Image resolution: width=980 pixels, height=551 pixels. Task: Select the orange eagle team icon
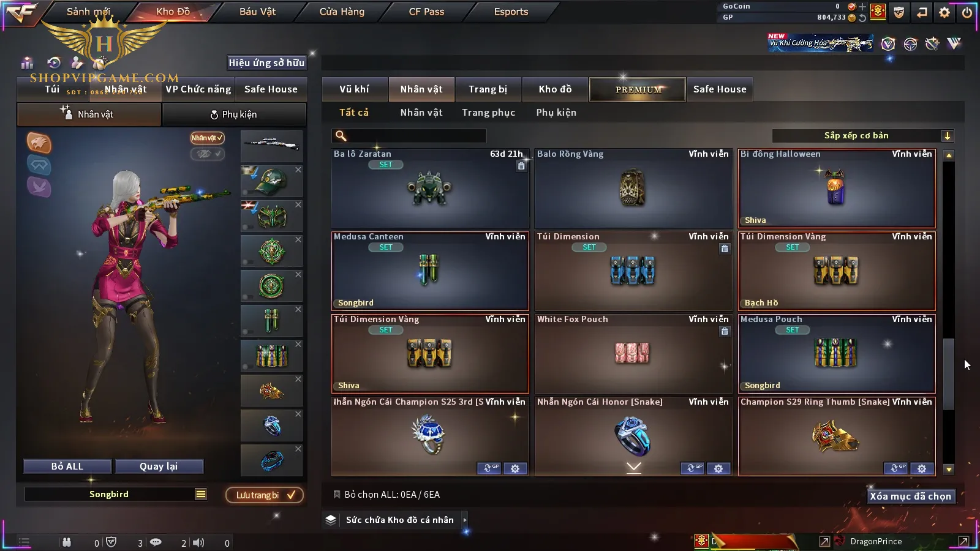[39, 143]
